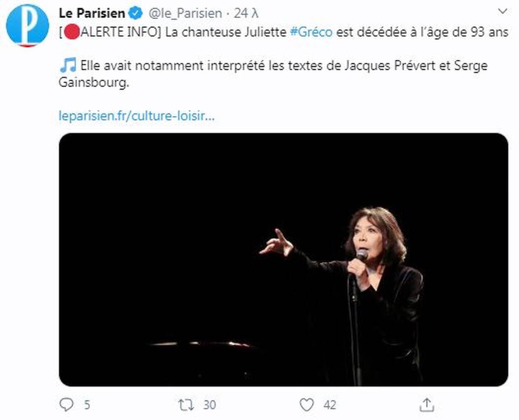Viewport: 519px width, 420px height.
Task: Open the #Gréco hashtag link
Action: [311, 32]
